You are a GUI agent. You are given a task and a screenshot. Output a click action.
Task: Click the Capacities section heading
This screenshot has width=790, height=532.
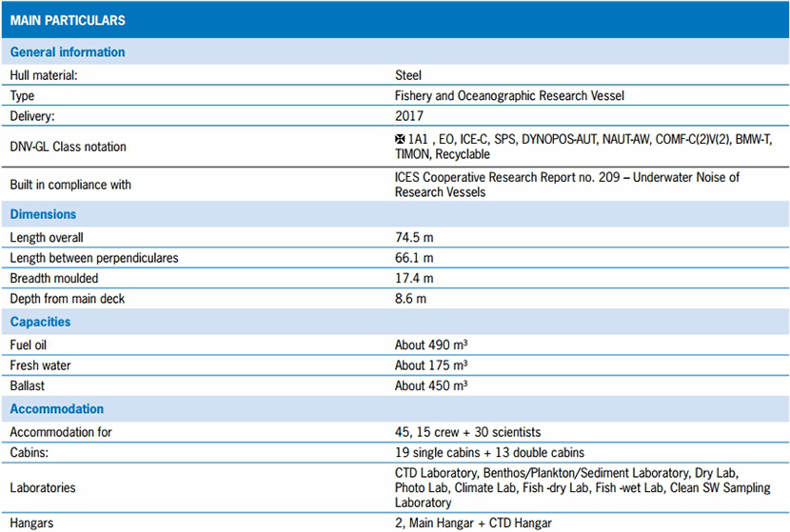coord(41,322)
